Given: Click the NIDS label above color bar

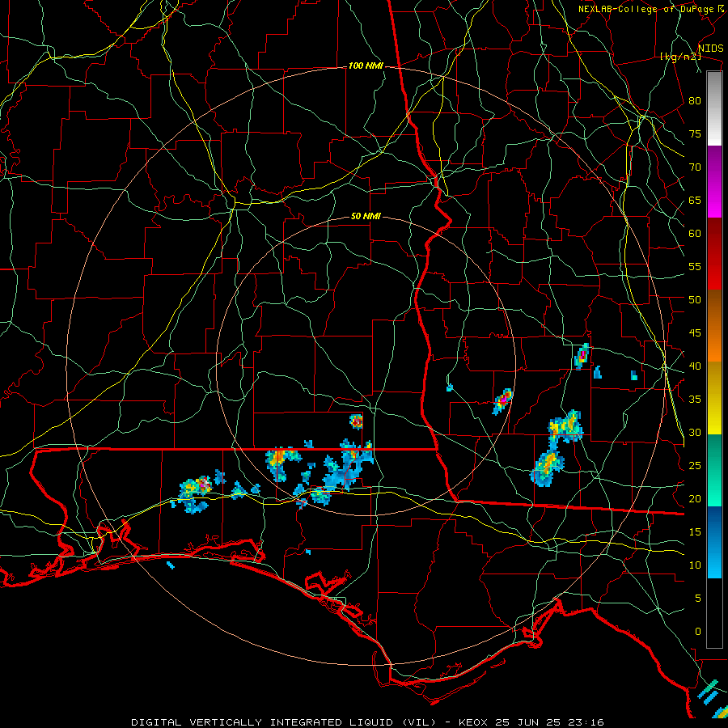Looking at the screenshot, I should click(710, 49).
